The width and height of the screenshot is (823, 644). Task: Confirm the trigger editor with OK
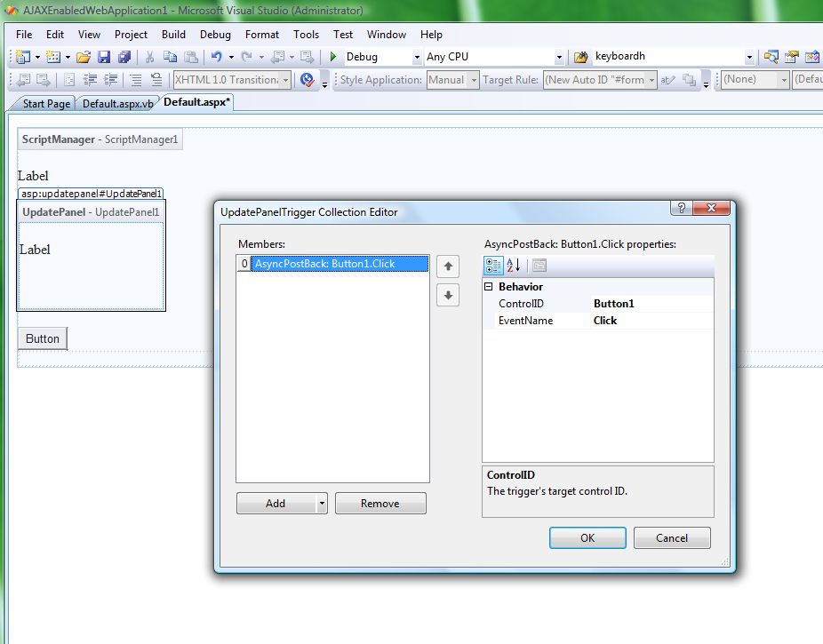(x=587, y=538)
